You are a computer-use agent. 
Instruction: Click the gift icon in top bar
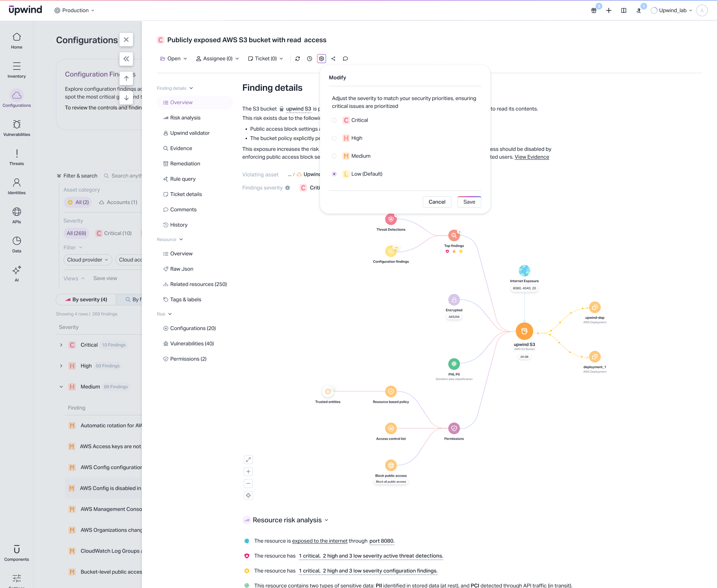click(594, 10)
